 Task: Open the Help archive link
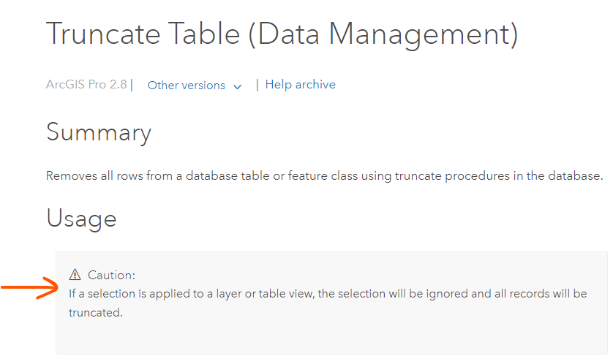point(300,85)
